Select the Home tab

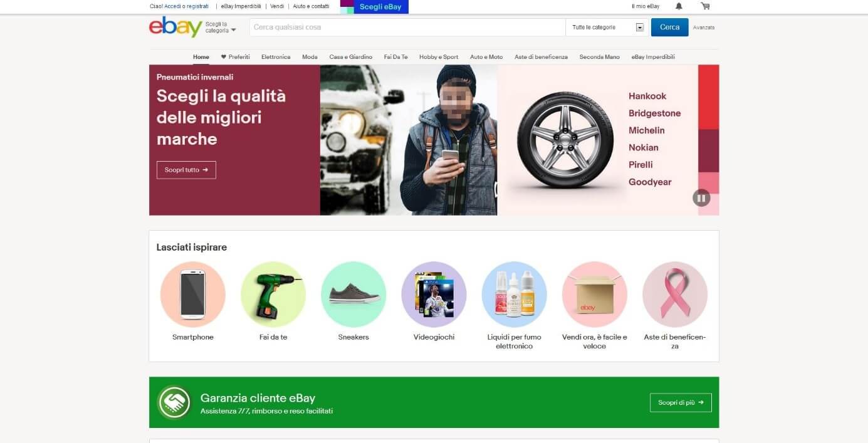pos(201,57)
